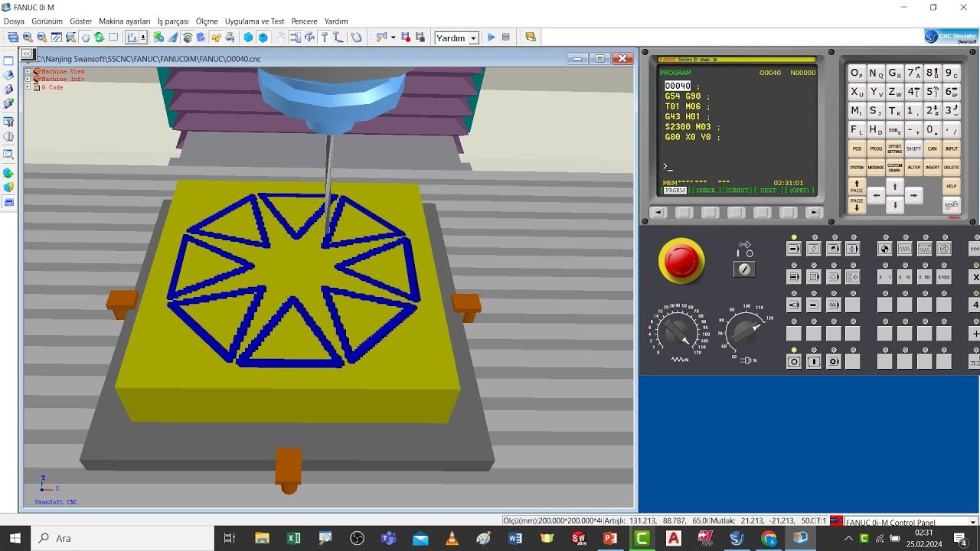Open the coordinate display dropdown arrow in toolbar
Viewport: 980px width, 551px height.
[142, 37]
